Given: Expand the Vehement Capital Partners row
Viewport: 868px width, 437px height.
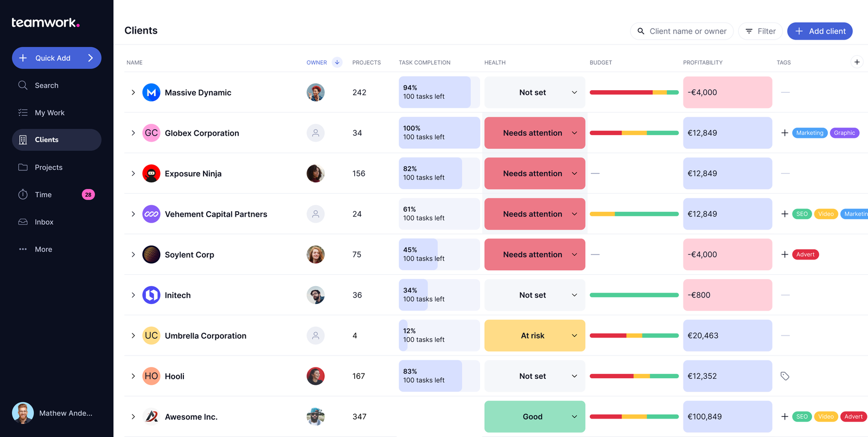Looking at the screenshot, I should (x=133, y=214).
